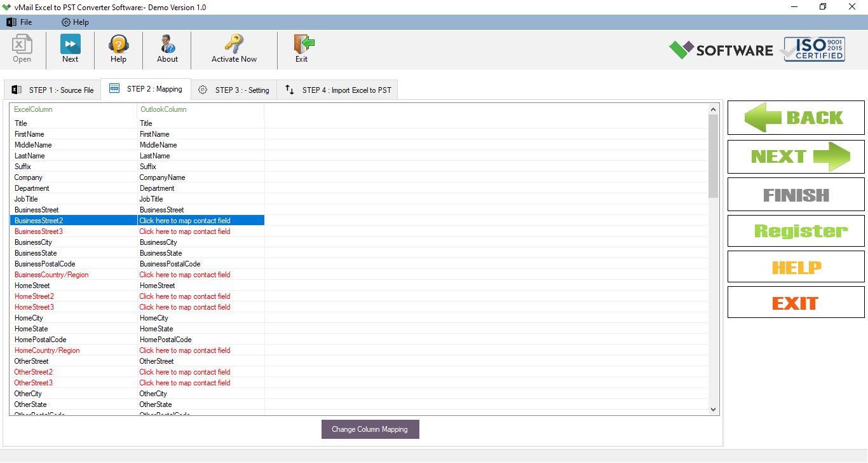868x463 pixels.
Task: Click the large NEXT arrow button
Action: pyautogui.click(x=796, y=156)
